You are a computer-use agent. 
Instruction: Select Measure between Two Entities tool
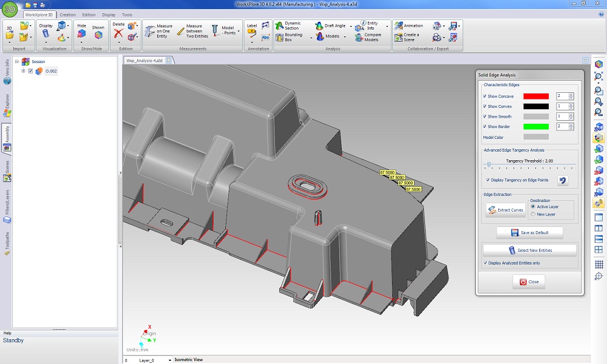pos(181,32)
